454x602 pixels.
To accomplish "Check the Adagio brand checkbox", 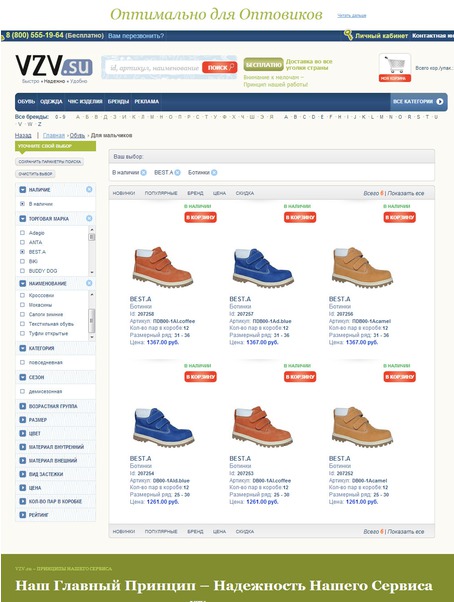I will tap(22, 233).
